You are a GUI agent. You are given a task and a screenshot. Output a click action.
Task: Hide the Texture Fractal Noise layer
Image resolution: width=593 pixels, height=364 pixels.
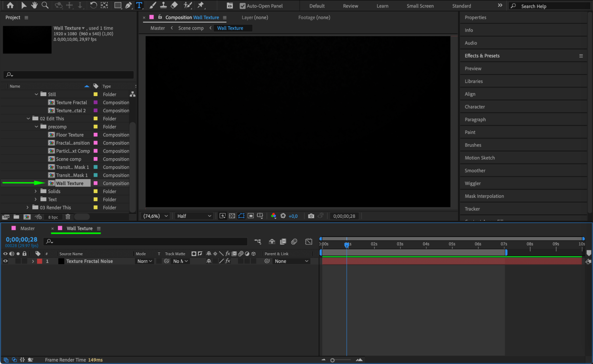(x=5, y=261)
